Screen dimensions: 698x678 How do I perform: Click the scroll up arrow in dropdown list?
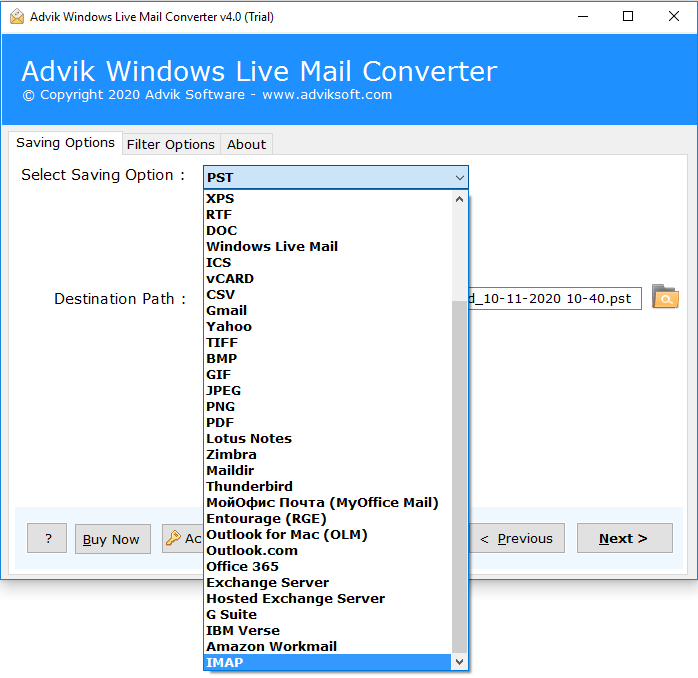459,199
